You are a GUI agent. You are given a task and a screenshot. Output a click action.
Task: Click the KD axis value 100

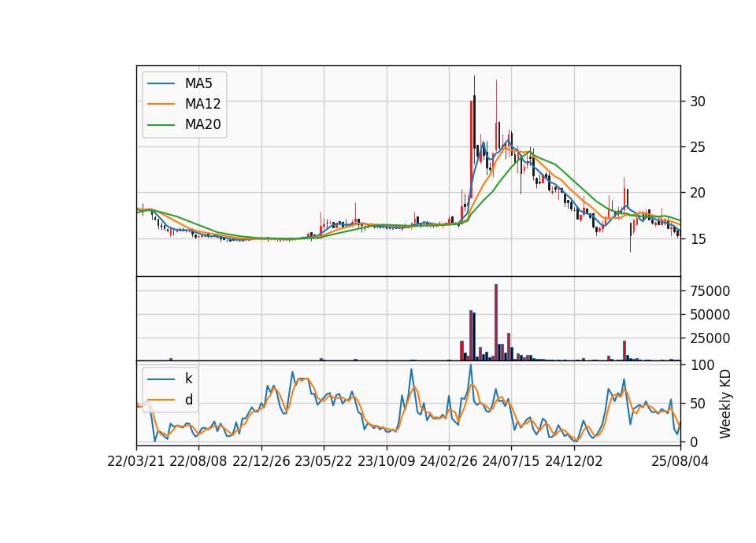point(702,365)
